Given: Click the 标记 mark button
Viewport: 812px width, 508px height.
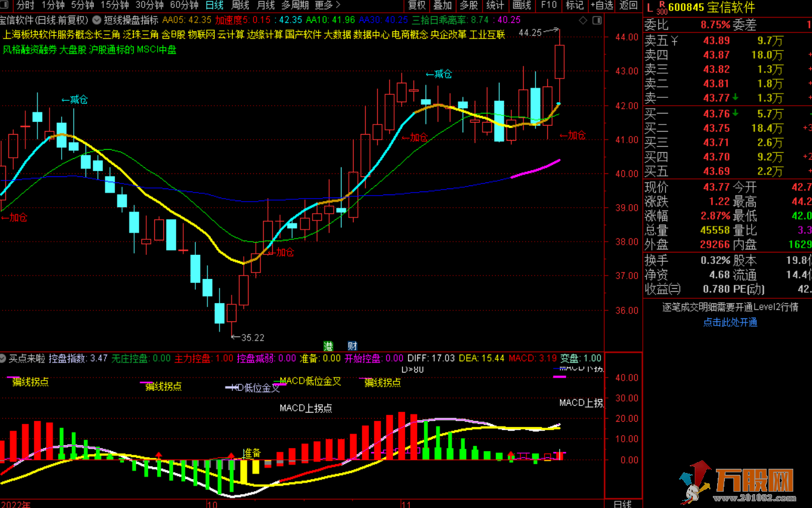Looking at the screenshot, I should coord(574,5).
